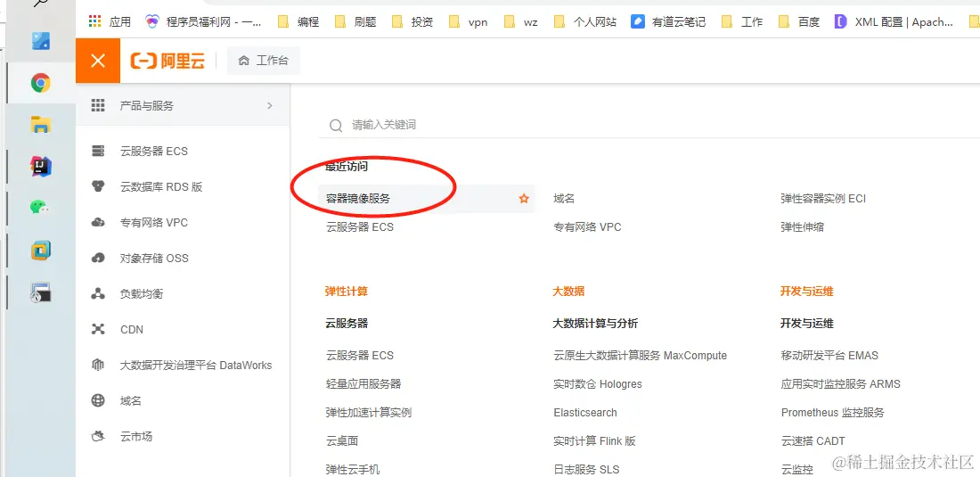Open 弹性容器实例 ECI link

pyautogui.click(x=823, y=199)
